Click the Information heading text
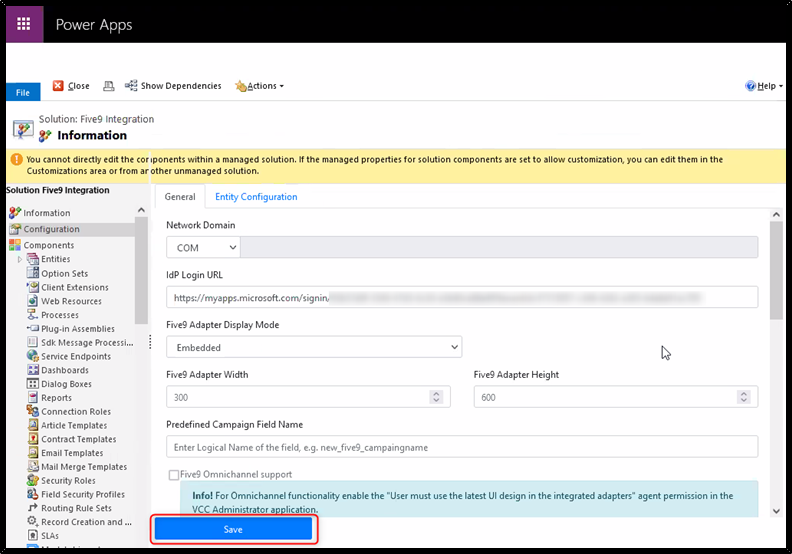 click(x=92, y=135)
